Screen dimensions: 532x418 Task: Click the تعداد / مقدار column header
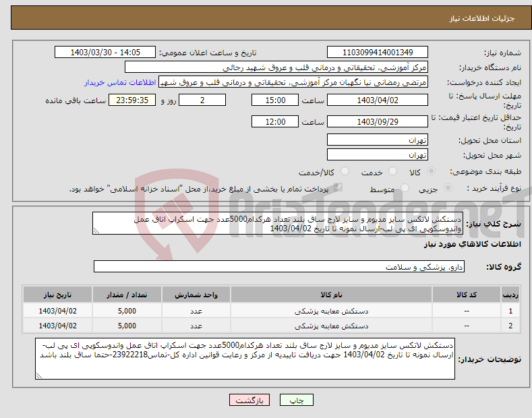(x=127, y=295)
